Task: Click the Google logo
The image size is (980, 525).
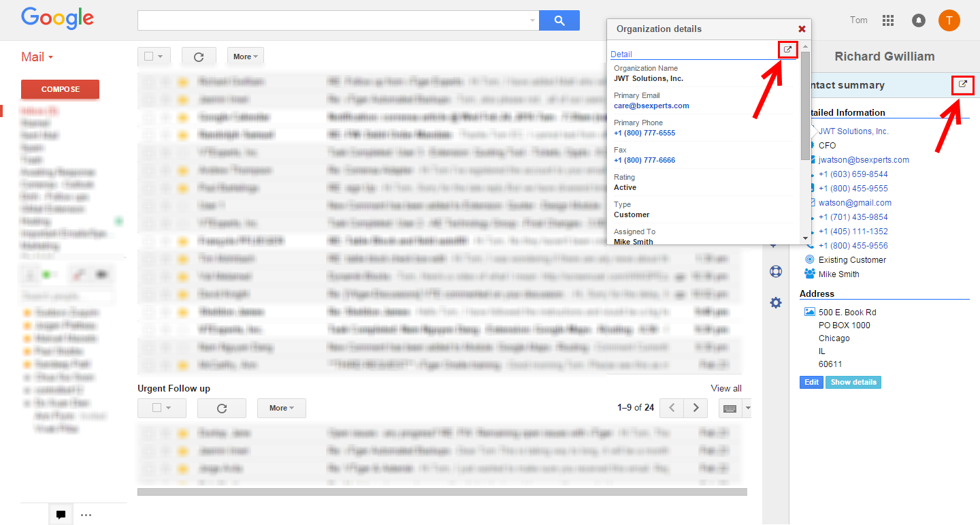Action: [x=57, y=18]
